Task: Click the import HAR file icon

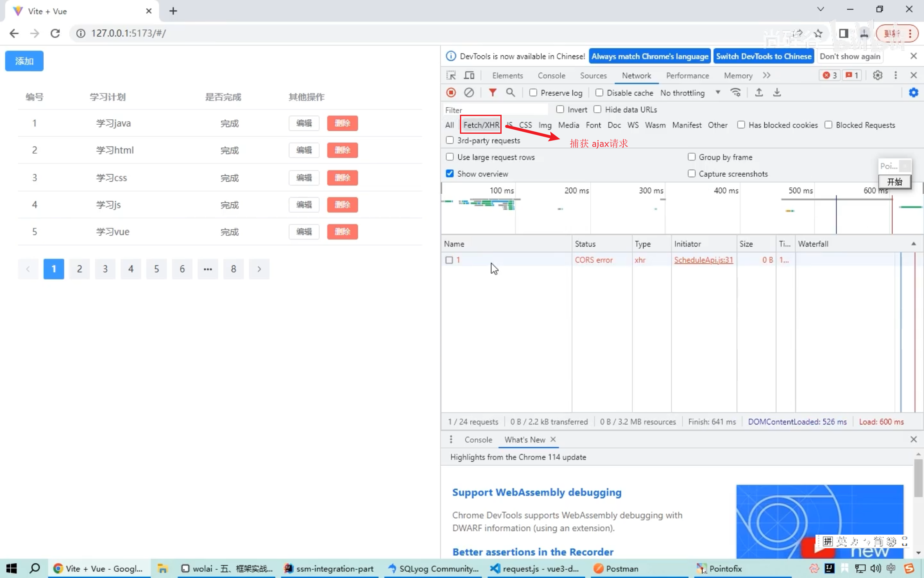Action: [x=758, y=92]
